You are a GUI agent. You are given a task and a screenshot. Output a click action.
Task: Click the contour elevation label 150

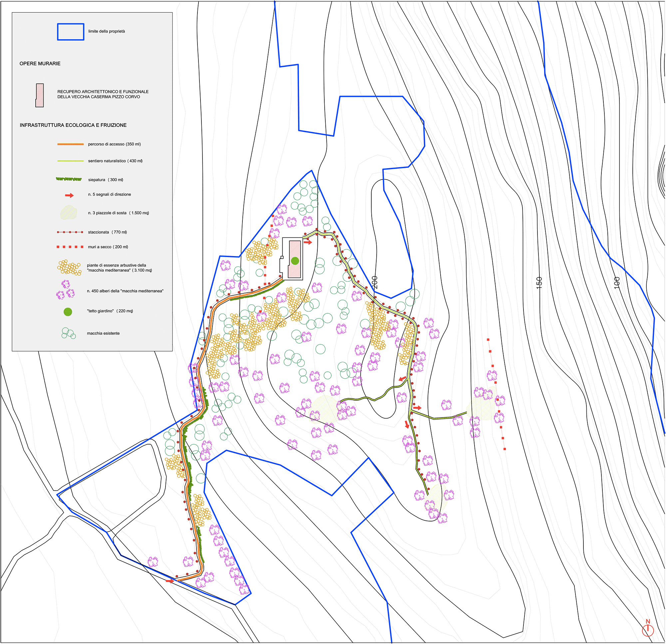[539, 283]
